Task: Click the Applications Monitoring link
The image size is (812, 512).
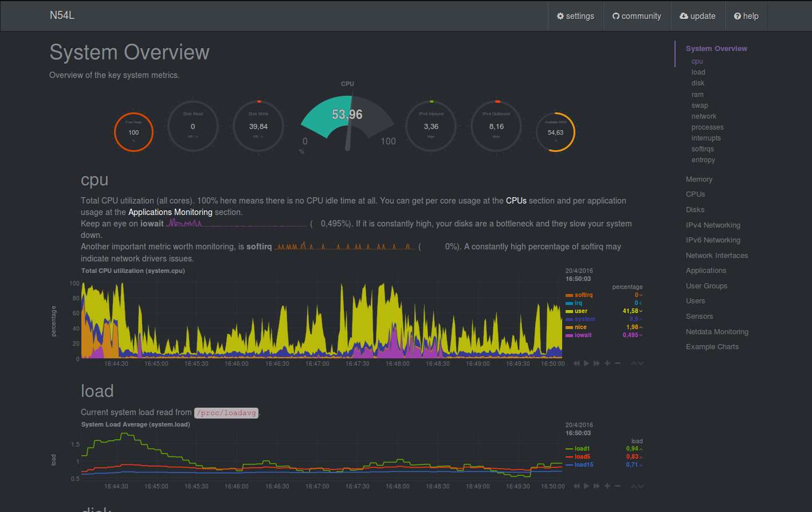Action: click(170, 212)
